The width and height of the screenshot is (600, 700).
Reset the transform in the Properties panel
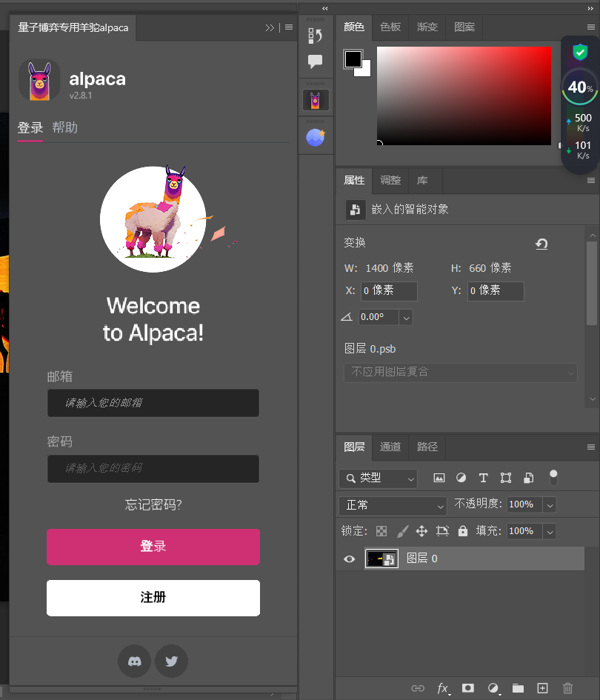pos(541,244)
